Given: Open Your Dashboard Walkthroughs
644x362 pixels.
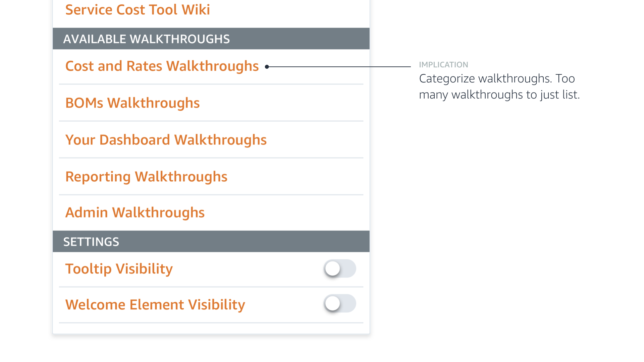Looking at the screenshot, I should point(166,140).
